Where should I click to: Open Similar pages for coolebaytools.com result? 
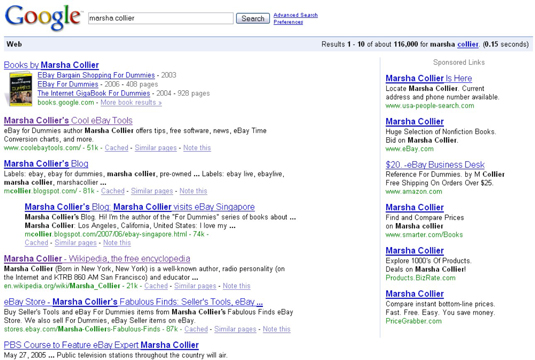pyautogui.click(x=156, y=148)
